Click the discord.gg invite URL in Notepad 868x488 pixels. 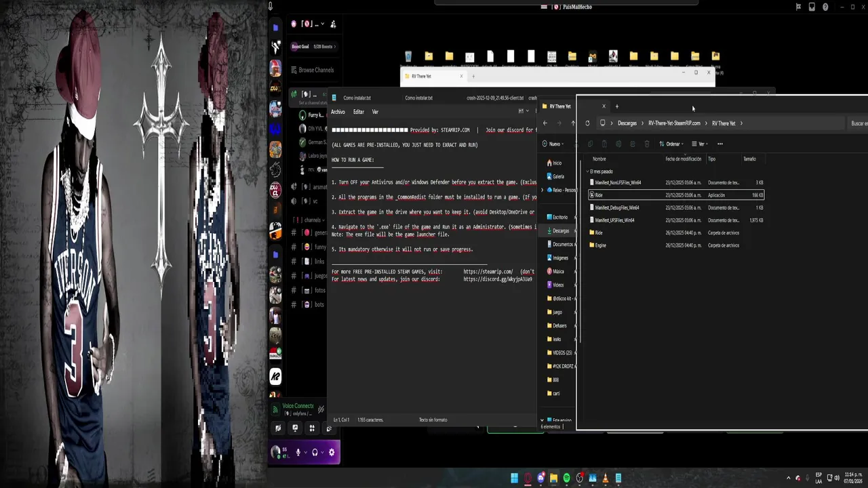point(498,279)
